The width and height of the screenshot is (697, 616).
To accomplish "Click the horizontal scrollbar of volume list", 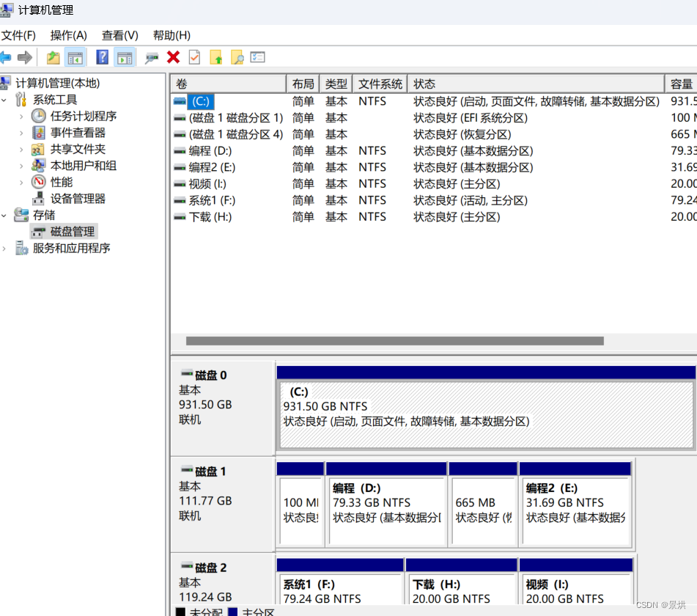I will pos(395,341).
